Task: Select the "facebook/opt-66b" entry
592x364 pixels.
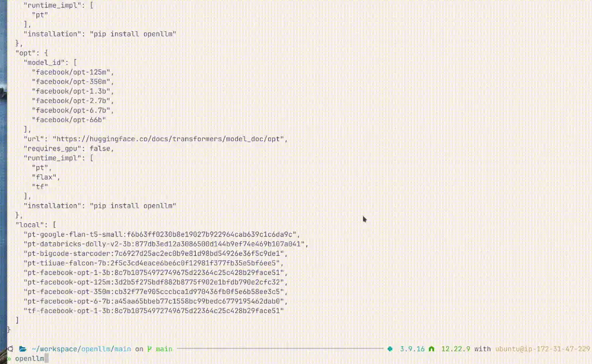Action: coord(69,120)
